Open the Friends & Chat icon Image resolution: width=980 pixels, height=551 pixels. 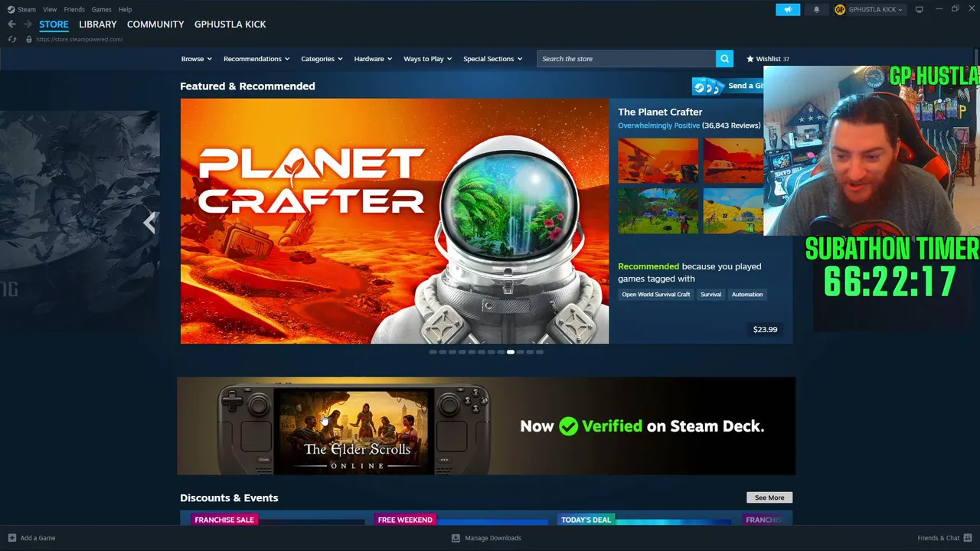pyautogui.click(x=968, y=538)
